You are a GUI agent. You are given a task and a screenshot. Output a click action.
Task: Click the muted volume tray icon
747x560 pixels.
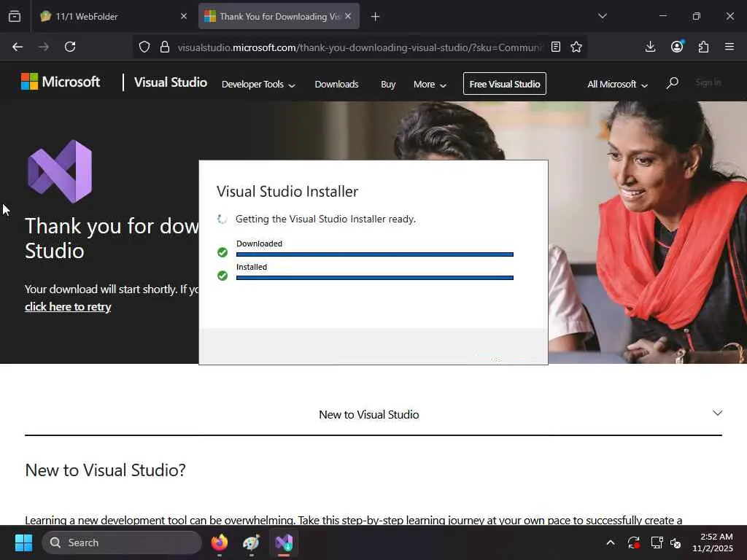pos(676,542)
